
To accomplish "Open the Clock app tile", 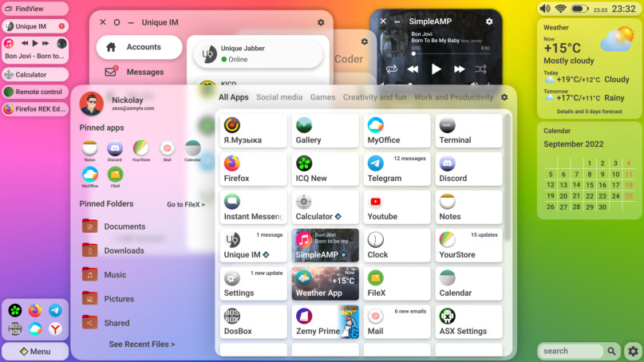I will pyautogui.click(x=397, y=246).
